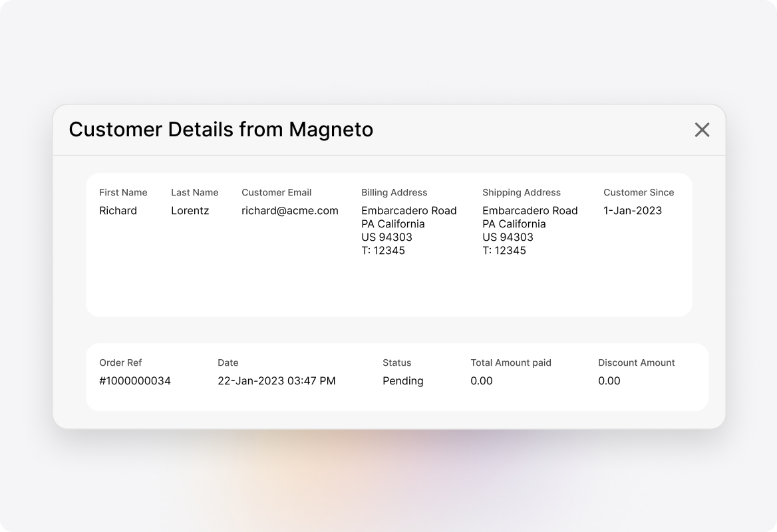Click the telephone number T: 12345
Viewport: 777px width, 532px height.
(383, 251)
